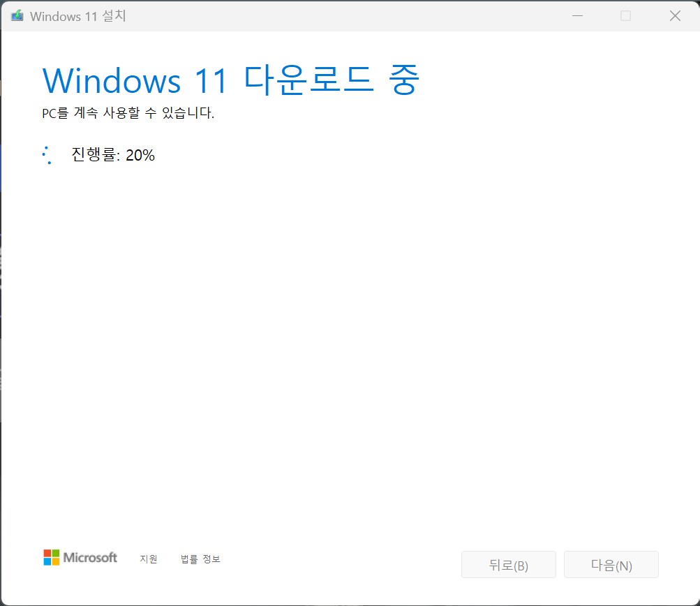Select the 진행률: 20% progress text

[x=113, y=155]
